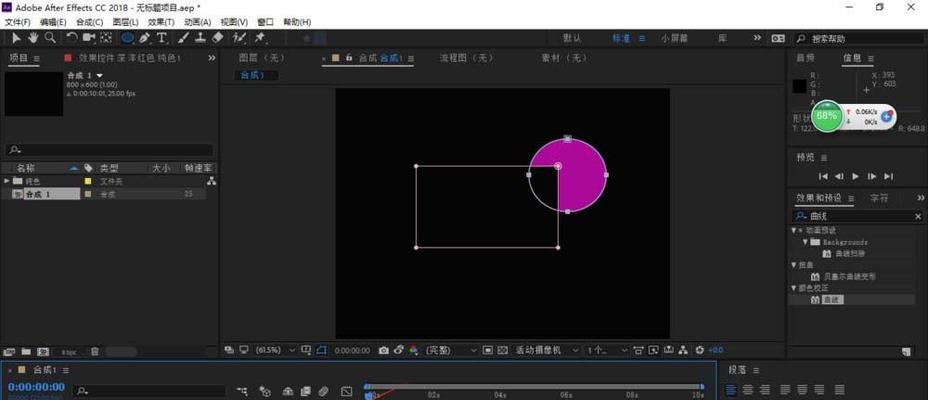The width and height of the screenshot is (928, 400).
Task: Select the Brush tool
Action: point(183,38)
